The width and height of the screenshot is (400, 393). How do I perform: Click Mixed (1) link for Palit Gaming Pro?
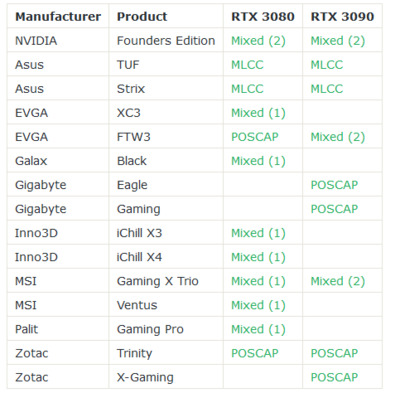pos(258,329)
